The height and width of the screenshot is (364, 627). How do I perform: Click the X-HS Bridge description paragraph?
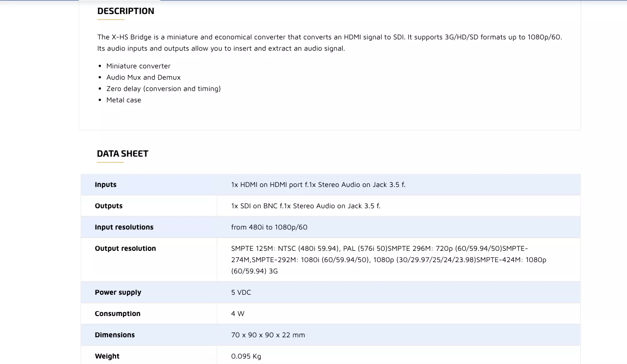tap(330, 43)
